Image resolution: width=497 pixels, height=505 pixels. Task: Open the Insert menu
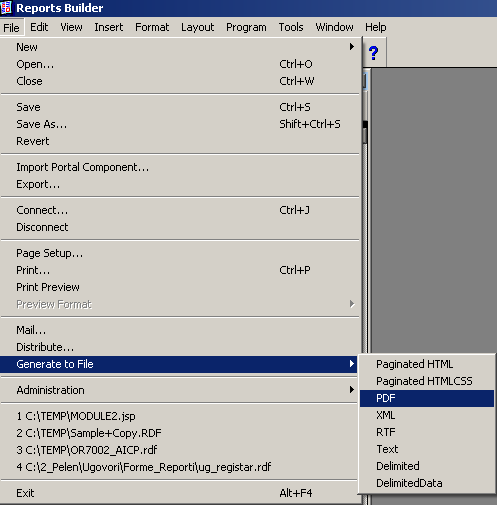pyautogui.click(x=109, y=27)
